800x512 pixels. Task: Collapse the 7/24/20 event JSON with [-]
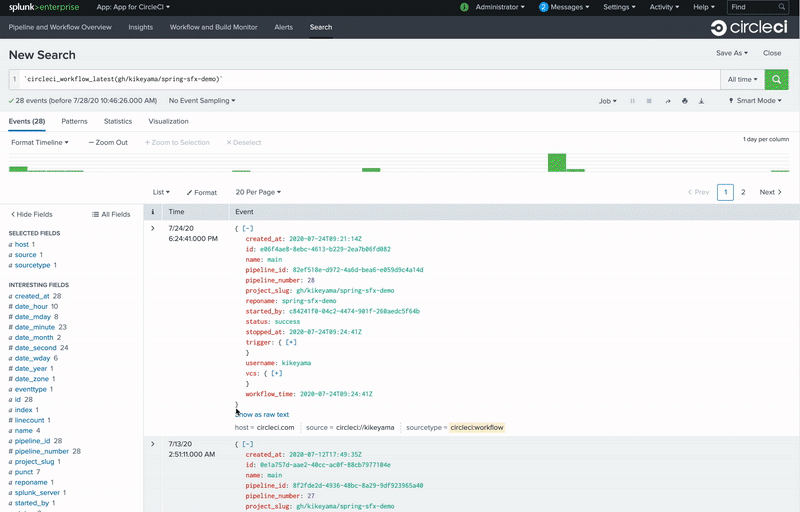247,228
